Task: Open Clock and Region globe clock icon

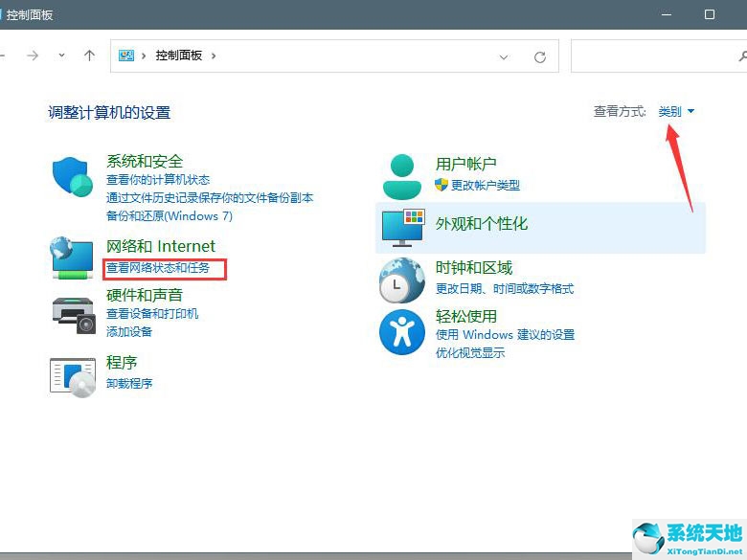Action: [x=402, y=280]
